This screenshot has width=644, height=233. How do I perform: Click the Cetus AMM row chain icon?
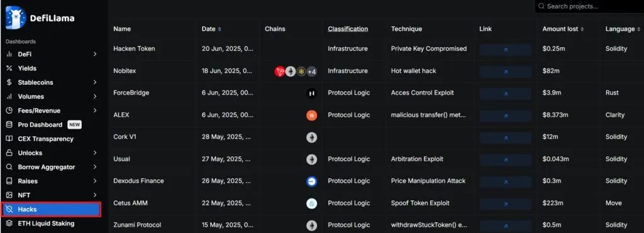pyautogui.click(x=312, y=203)
